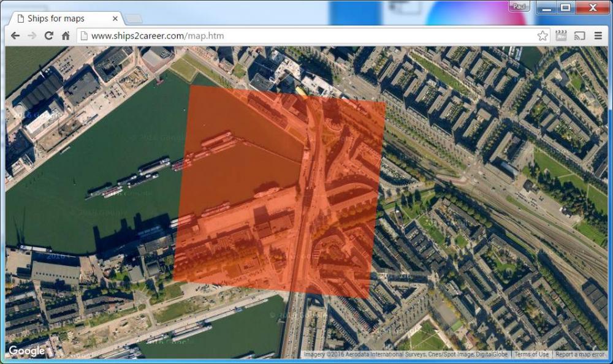Open the Cast extension icon
The image size is (613, 364).
point(579,36)
